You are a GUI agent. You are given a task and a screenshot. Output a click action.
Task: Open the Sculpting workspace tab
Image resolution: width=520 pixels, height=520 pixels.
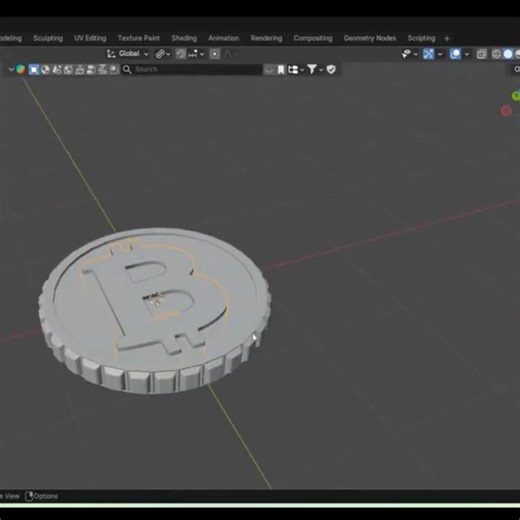coord(48,38)
